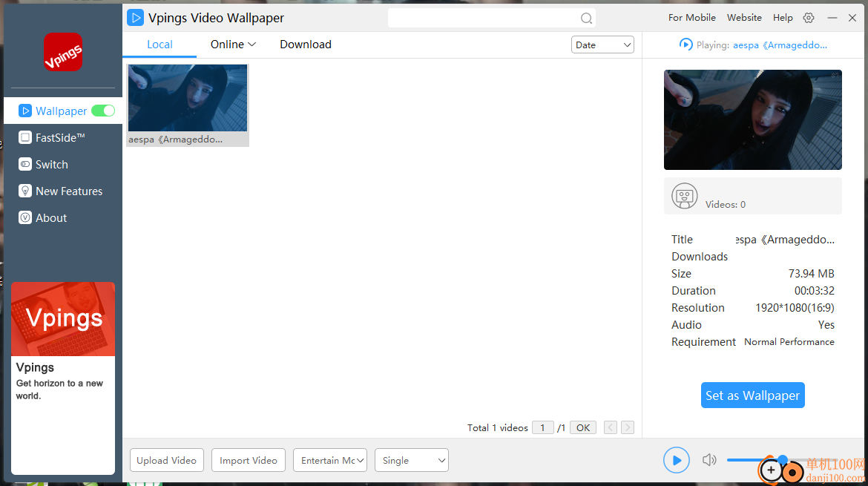Minimize the Vpings window
This screenshot has width=868, height=486.
click(832, 18)
